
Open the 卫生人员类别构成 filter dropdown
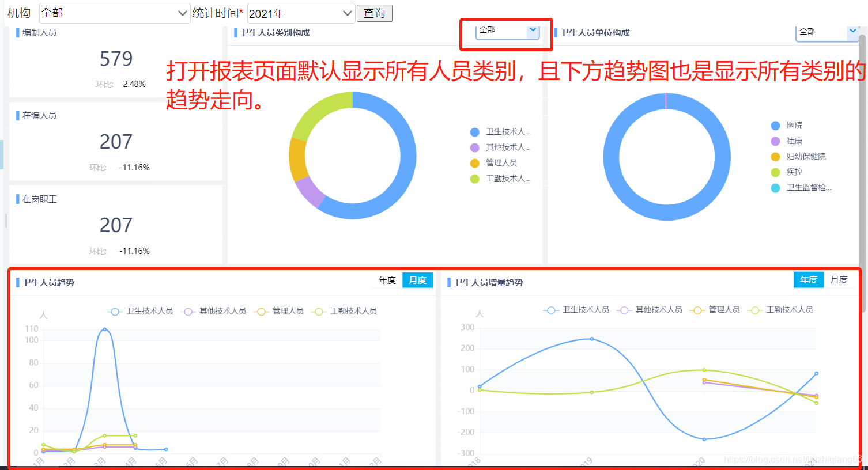(x=507, y=31)
